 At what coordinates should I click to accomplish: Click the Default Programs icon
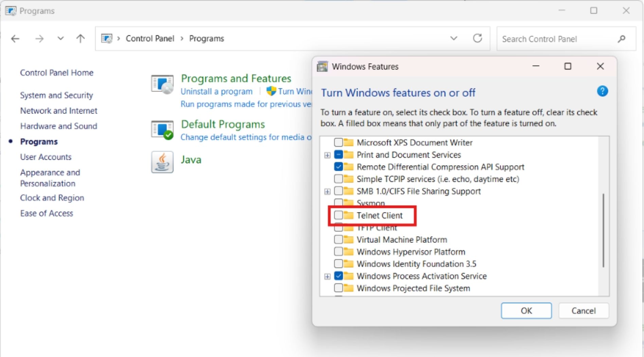click(162, 130)
